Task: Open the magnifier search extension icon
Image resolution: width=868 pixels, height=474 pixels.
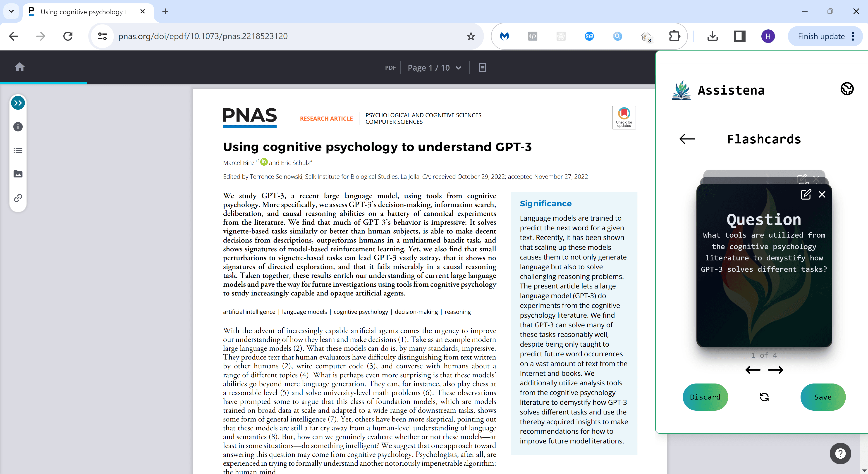Action: click(x=617, y=36)
